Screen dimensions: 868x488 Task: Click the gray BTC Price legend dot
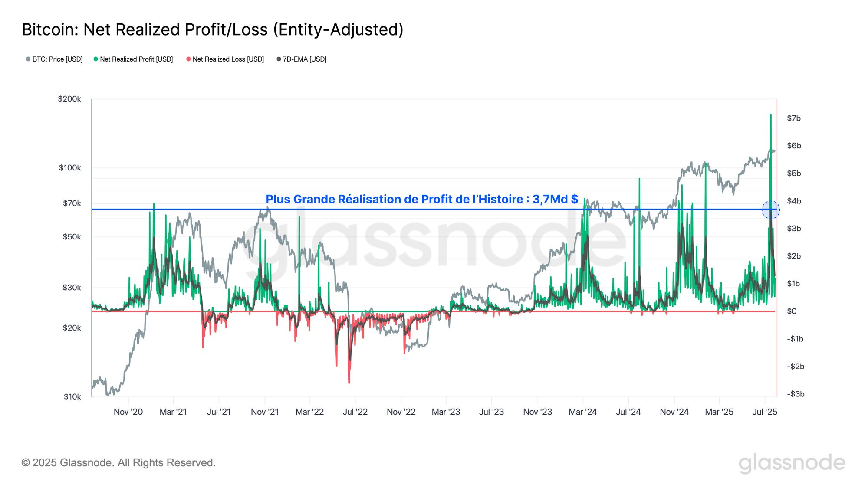28,59
